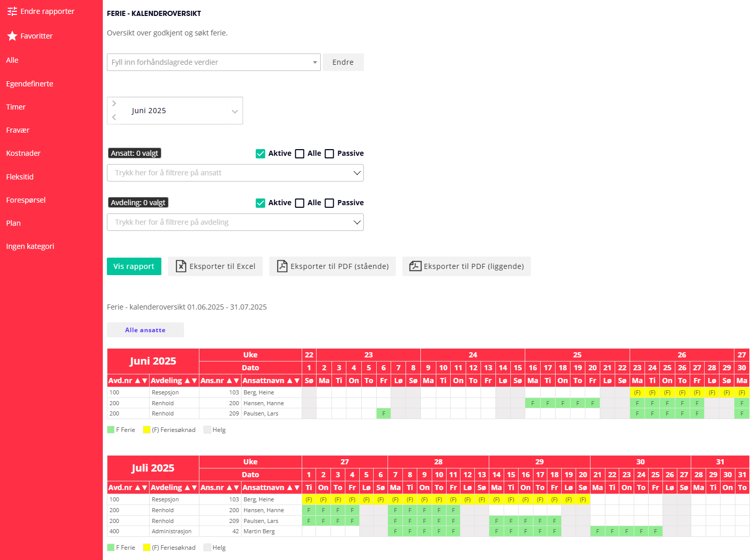The image size is (756, 560).
Task: Click Paulsen, Lars in the Juli table
Action: click(261, 521)
